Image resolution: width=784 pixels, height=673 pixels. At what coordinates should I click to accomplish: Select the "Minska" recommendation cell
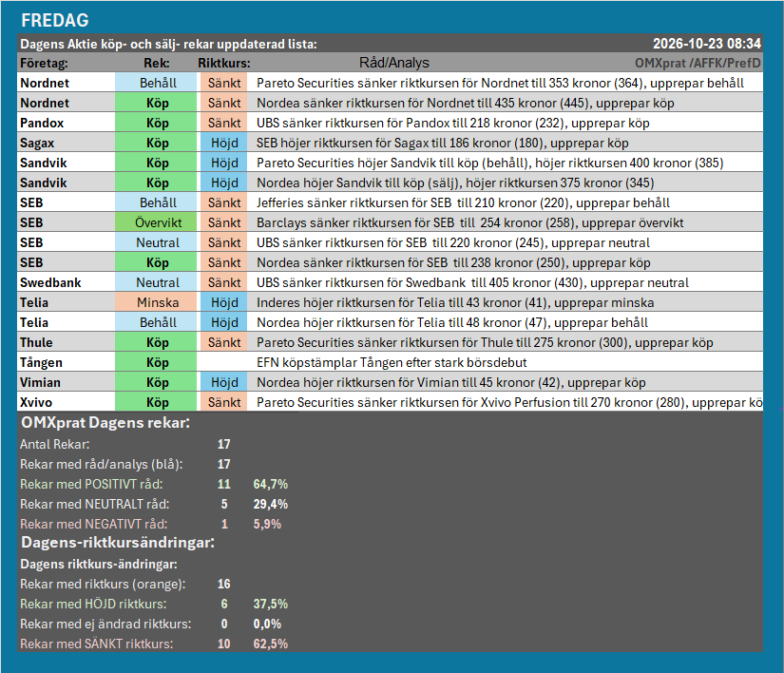[x=156, y=303]
